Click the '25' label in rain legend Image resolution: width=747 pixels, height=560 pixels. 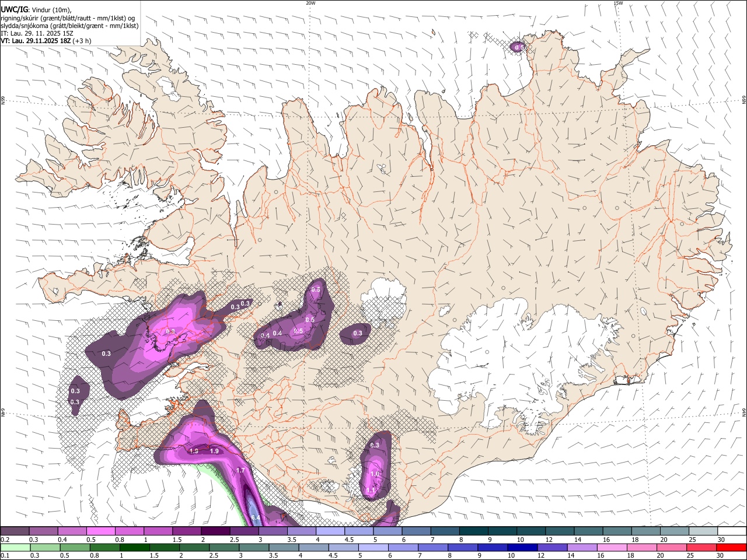click(x=691, y=556)
